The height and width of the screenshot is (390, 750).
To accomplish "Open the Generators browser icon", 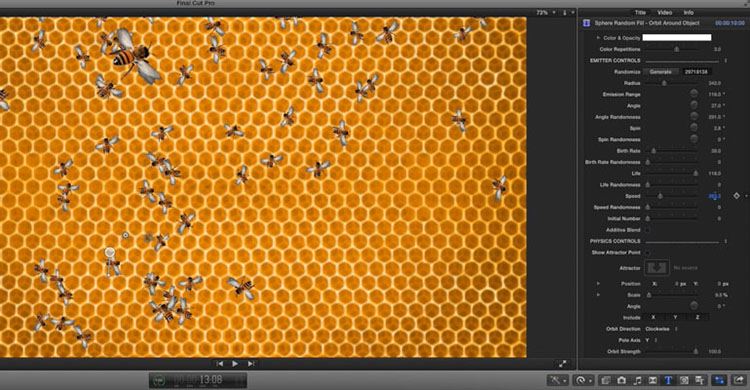I will point(684,380).
